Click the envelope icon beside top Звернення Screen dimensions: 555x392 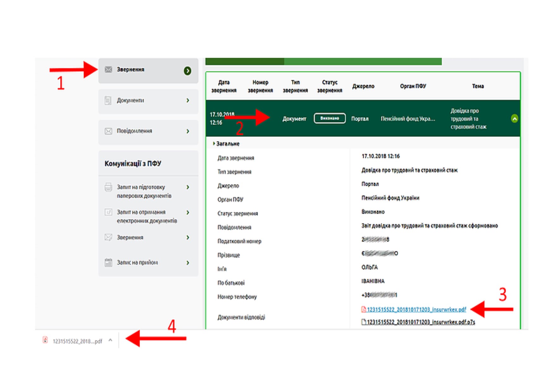pos(108,70)
